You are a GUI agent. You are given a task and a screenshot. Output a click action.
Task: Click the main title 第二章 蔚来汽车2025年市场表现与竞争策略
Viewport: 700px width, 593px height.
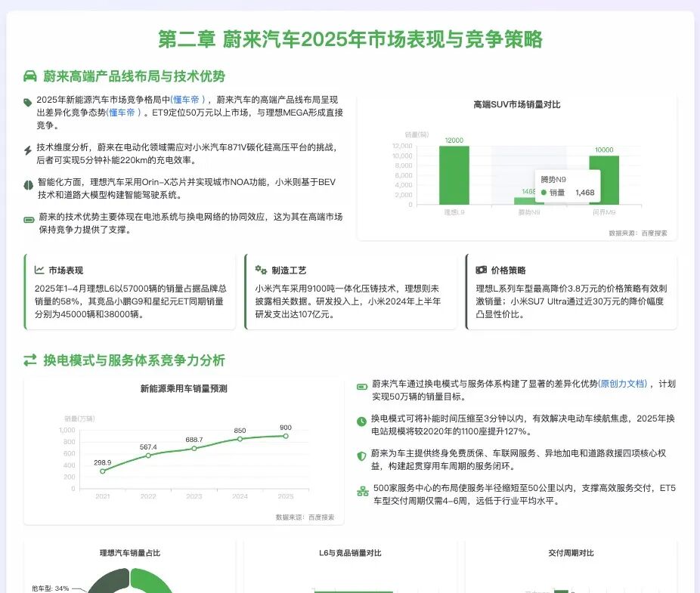(x=350, y=39)
